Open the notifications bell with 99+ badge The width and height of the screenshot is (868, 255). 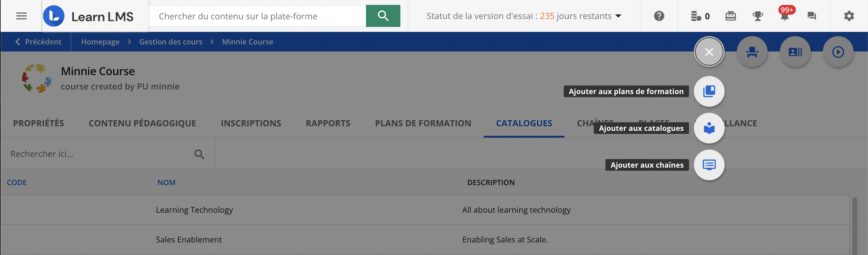[x=784, y=16]
